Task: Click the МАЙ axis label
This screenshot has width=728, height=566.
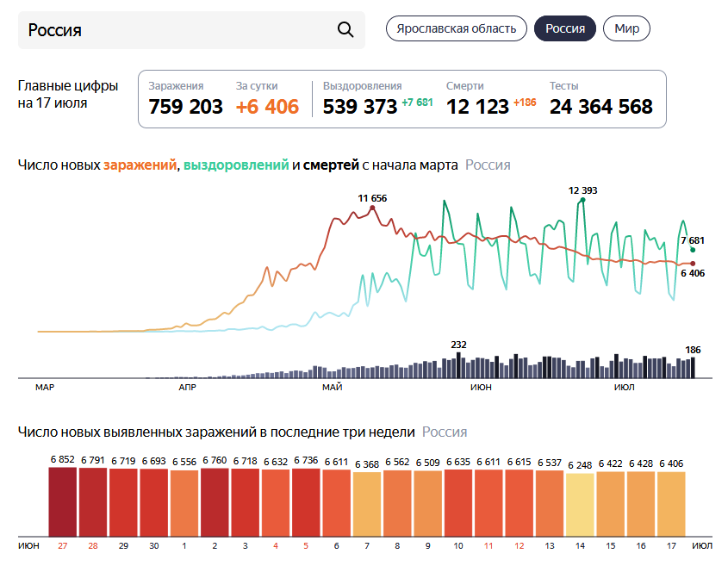Action: [x=332, y=387]
